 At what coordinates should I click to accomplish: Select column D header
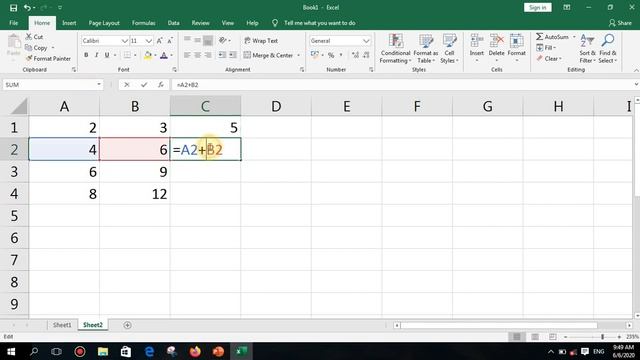click(x=276, y=106)
